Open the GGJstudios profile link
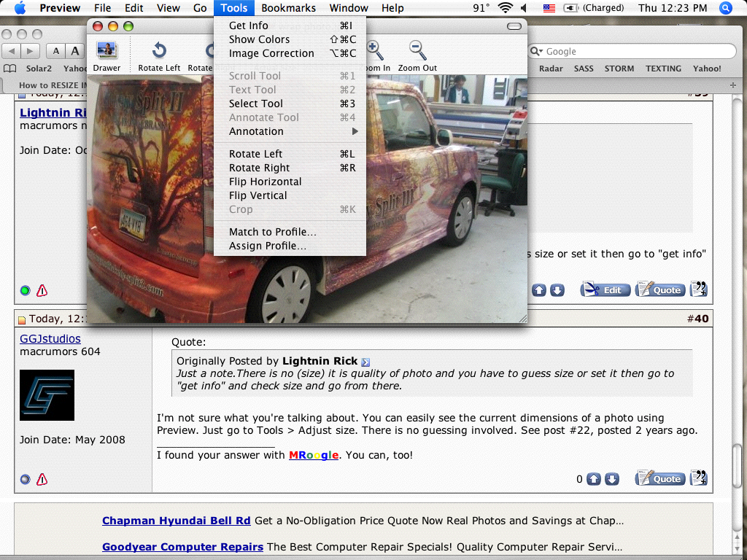 [x=50, y=338]
